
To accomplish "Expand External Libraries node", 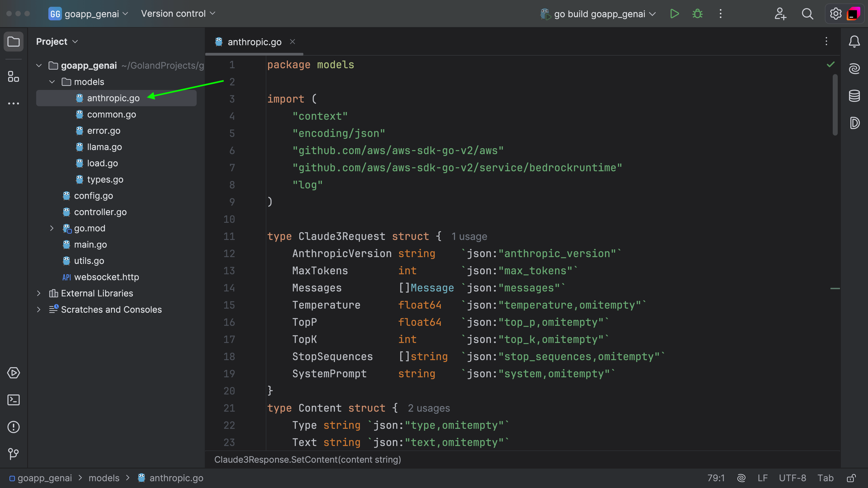I will (39, 293).
